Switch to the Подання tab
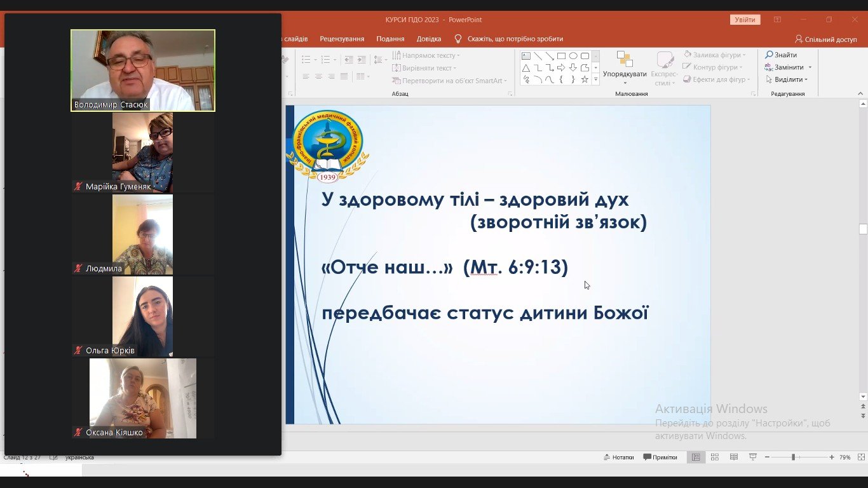The height and width of the screenshot is (488, 868). tap(390, 39)
